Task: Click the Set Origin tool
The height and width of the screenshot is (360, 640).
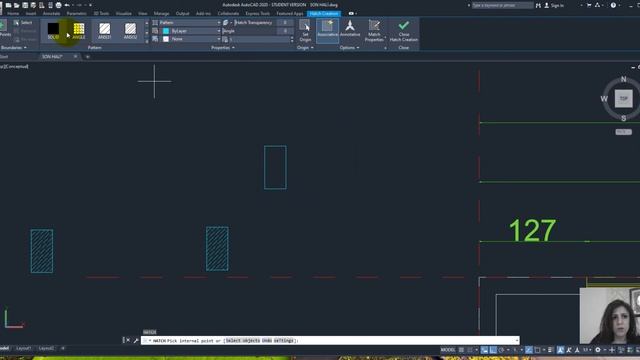Action: [305, 31]
